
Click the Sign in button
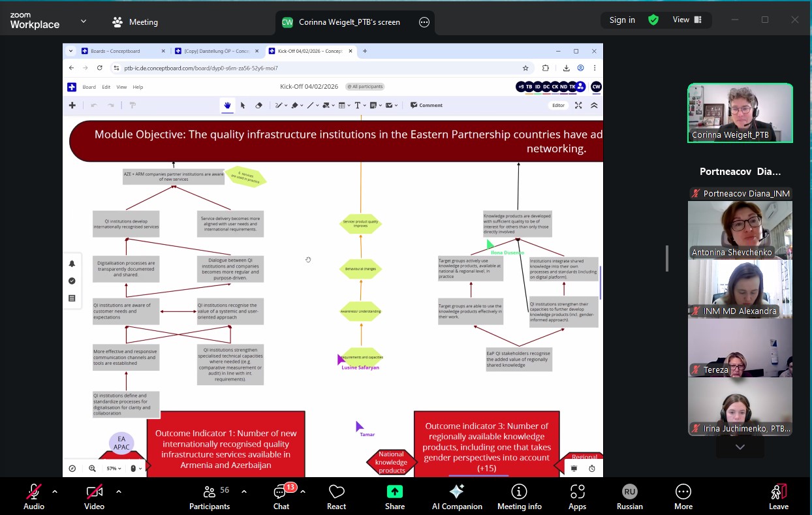click(622, 20)
